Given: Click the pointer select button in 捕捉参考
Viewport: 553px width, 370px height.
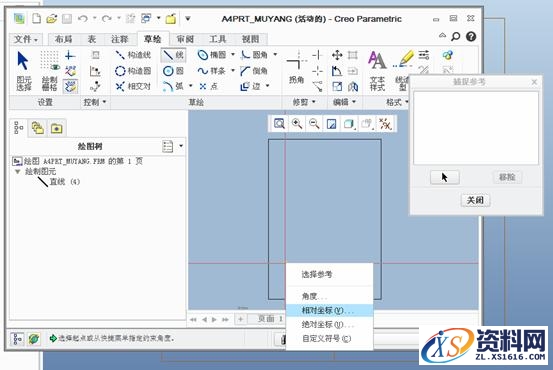Looking at the screenshot, I should click(x=444, y=177).
